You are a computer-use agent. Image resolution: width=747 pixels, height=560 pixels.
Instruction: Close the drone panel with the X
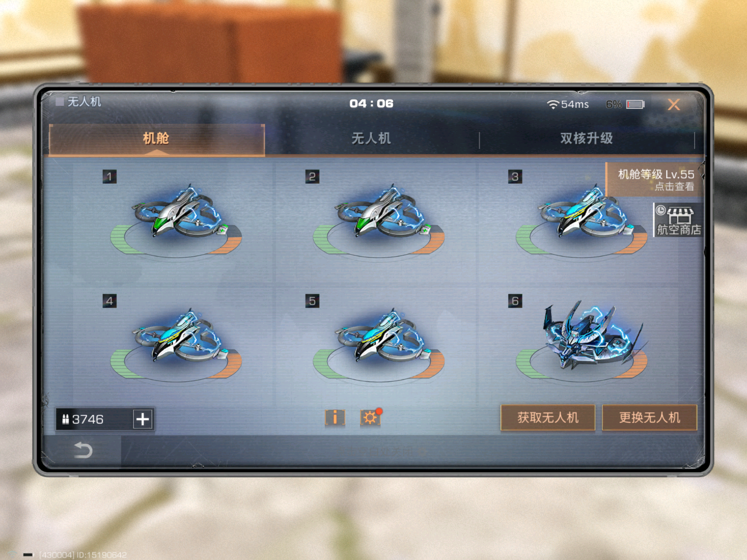click(x=674, y=105)
